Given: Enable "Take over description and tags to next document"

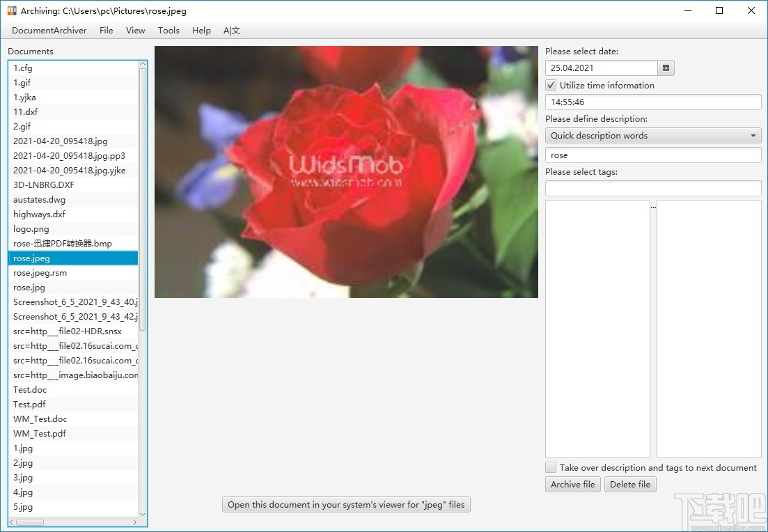Looking at the screenshot, I should coord(551,467).
